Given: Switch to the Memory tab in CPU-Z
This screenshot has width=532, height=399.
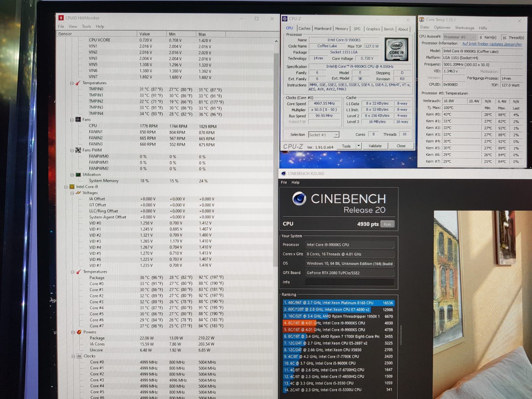Looking at the screenshot, I should pyautogui.click(x=341, y=29).
